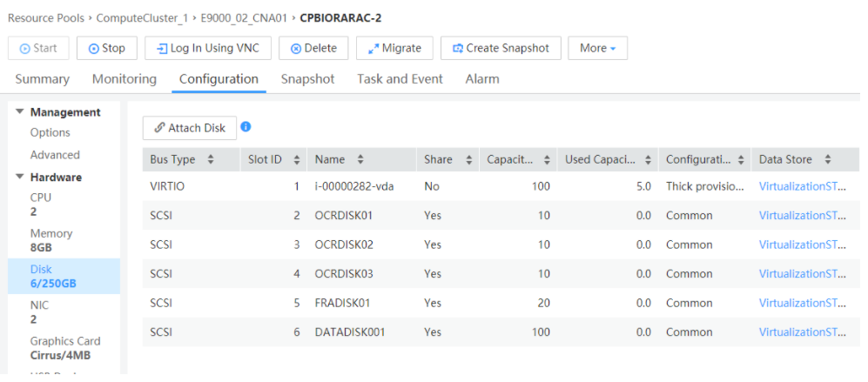868x382 pixels.
Task: Sort the disk list by Name
Action: coord(360,160)
